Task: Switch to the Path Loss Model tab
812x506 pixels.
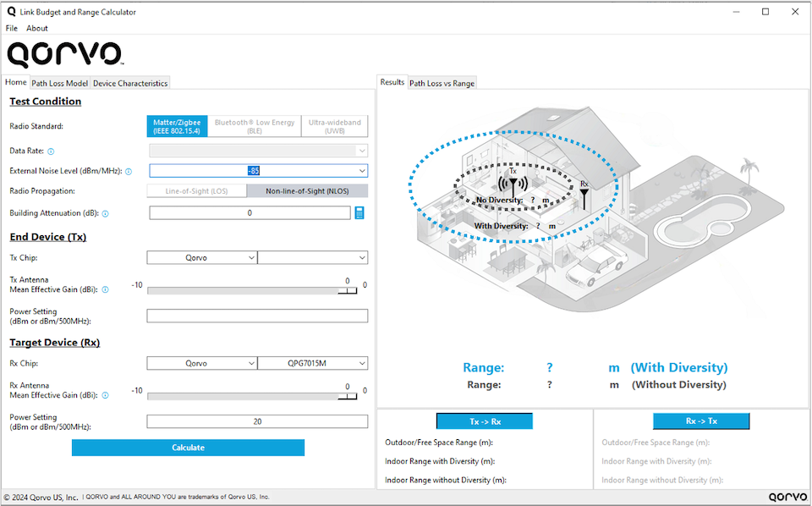Action: [60, 83]
